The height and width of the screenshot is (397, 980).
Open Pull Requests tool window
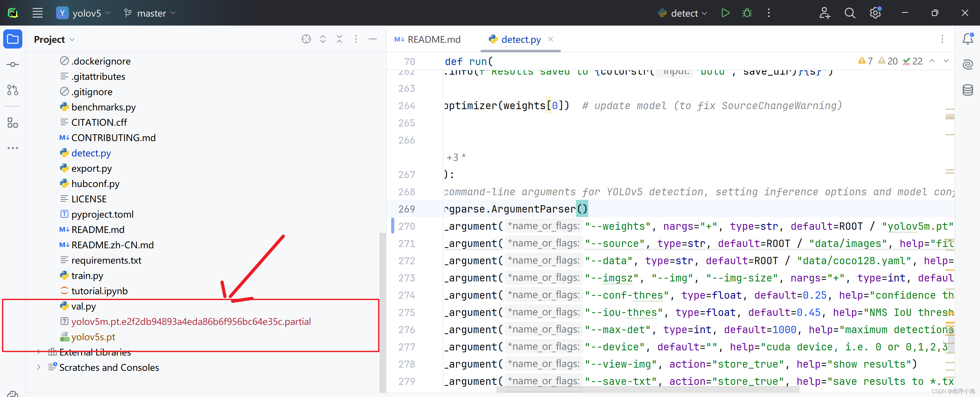(x=12, y=90)
